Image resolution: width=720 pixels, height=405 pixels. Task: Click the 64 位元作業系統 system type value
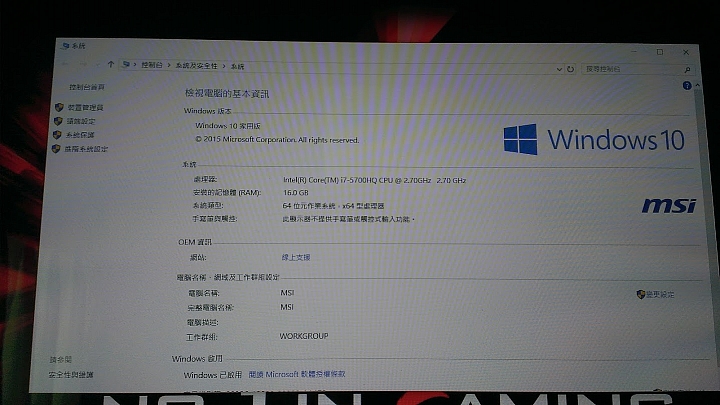point(333,206)
